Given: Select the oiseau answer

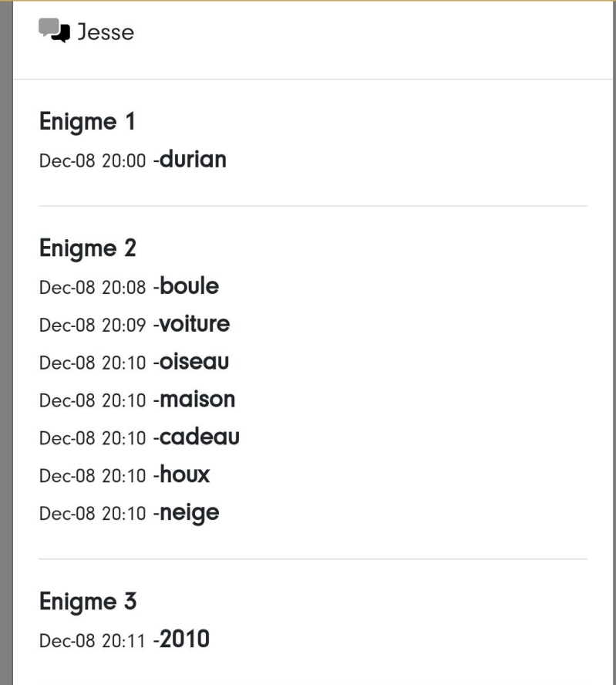Looking at the screenshot, I should point(194,362).
